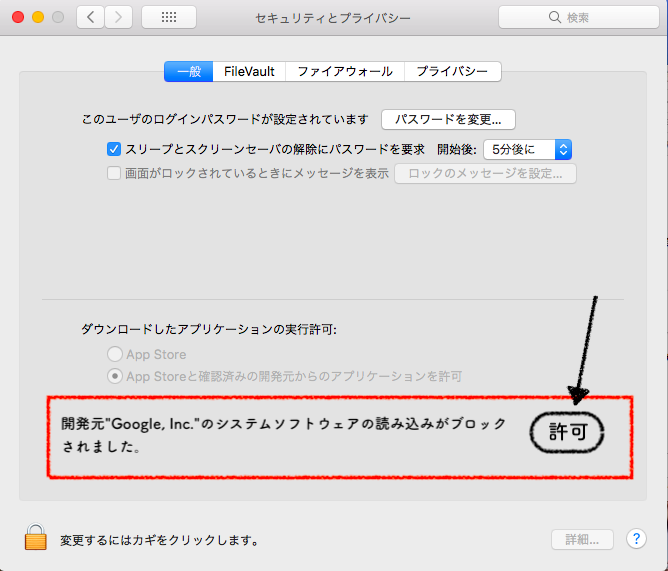This screenshot has height=571, width=668.
Task: Close the セキュリティとプライバシー window
Action: [18, 18]
